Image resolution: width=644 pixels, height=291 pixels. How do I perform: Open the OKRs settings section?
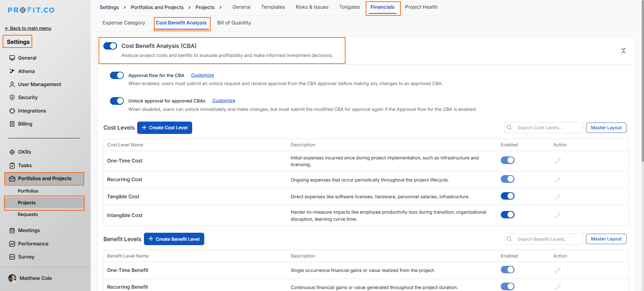tap(24, 152)
